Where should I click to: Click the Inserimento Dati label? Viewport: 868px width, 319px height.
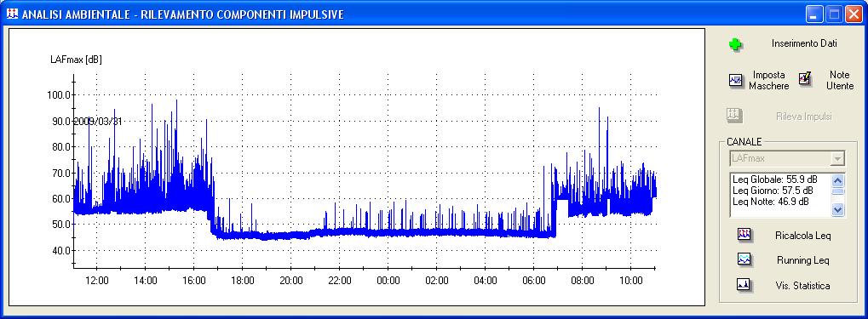[x=804, y=43]
